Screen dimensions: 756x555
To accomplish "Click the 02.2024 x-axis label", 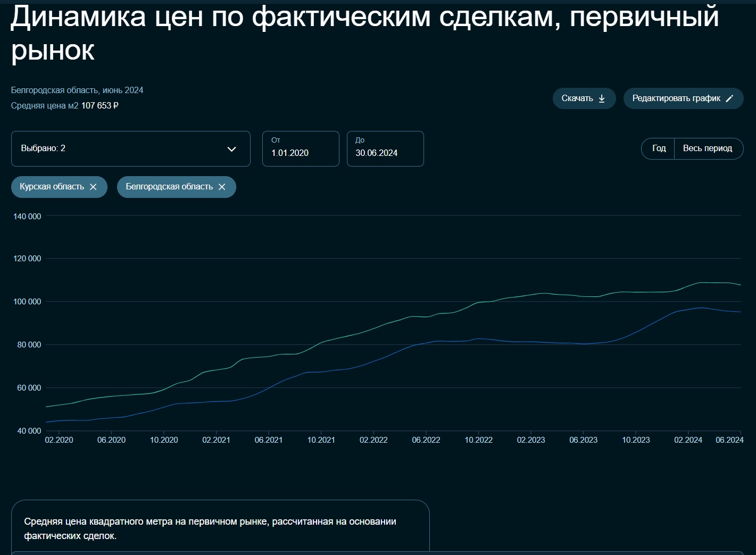I will tap(688, 440).
